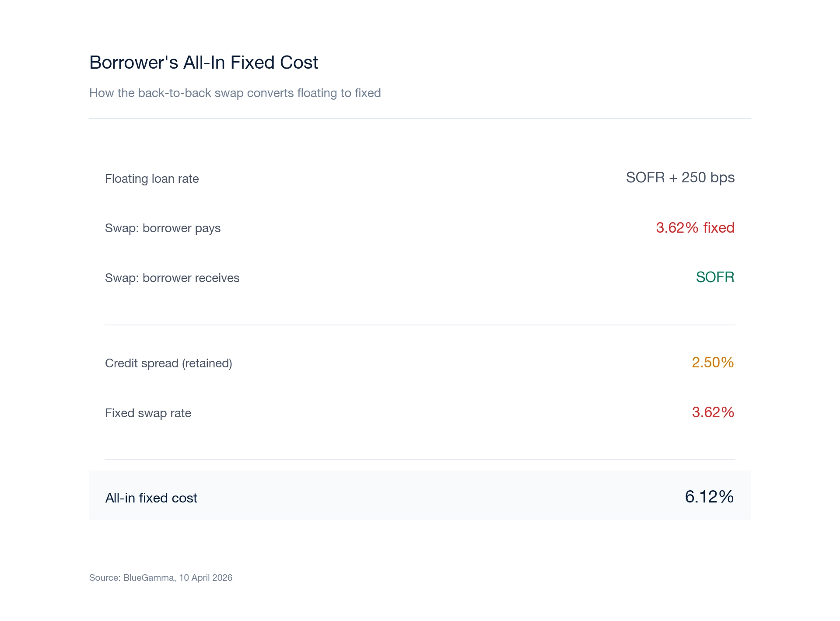Click the "Floating loan rate" row label
The height and width of the screenshot is (621, 840).
pos(152,178)
